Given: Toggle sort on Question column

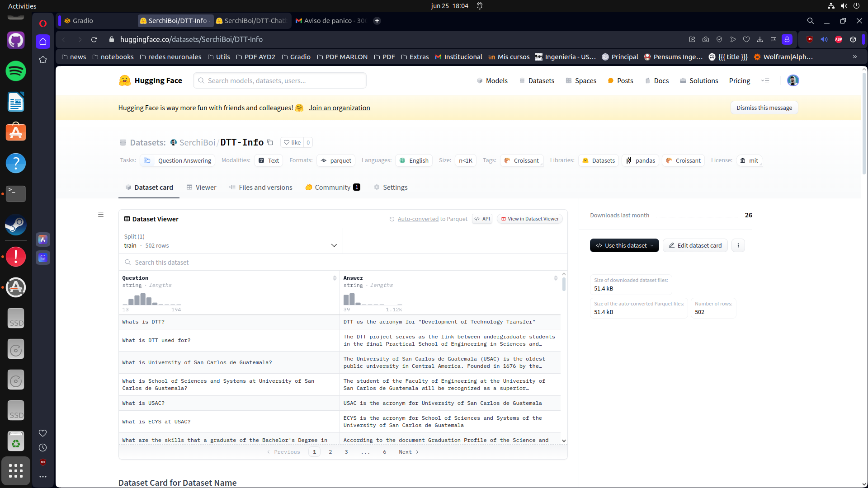Looking at the screenshot, I should coord(335,278).
